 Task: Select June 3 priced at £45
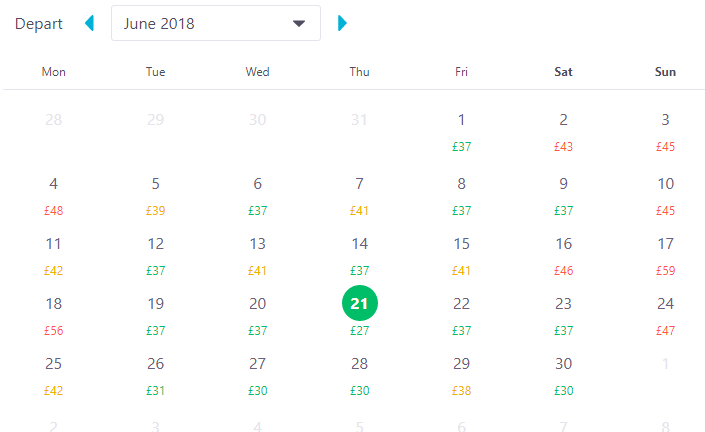pos(665,130)
